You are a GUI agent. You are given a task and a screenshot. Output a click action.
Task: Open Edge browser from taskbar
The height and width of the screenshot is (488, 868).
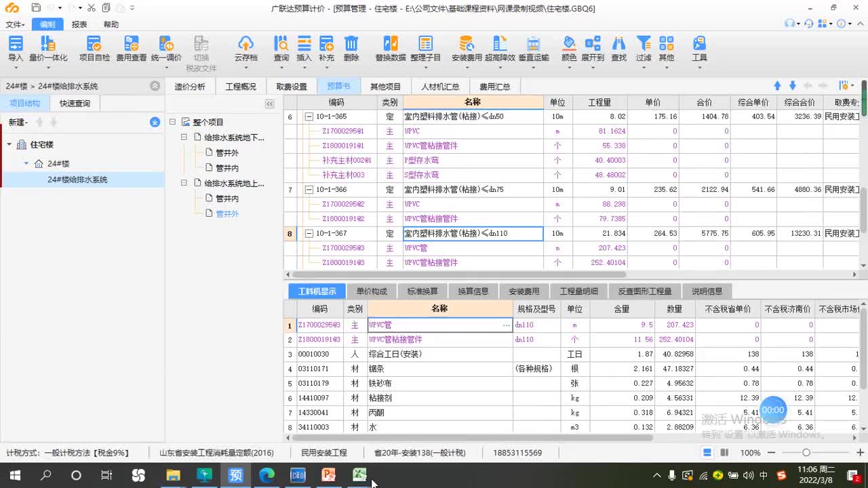click(267, 475)
